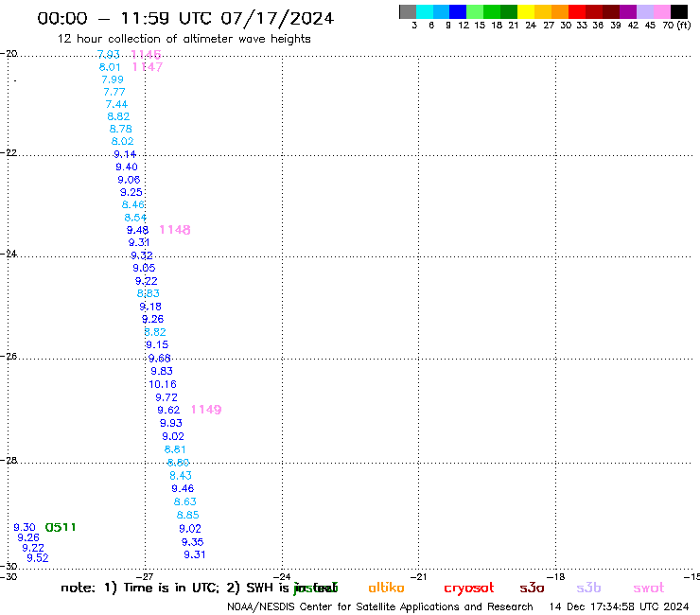Click the lavender legend swatch left of 45
The width and height of the screenshot is (700, 615).
click(x=645, y=11)
